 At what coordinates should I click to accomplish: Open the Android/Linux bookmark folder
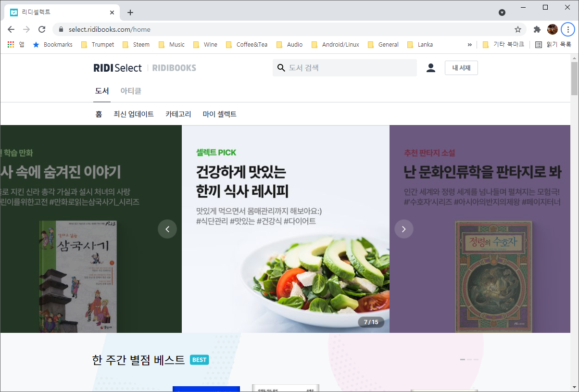coord(335,44)
